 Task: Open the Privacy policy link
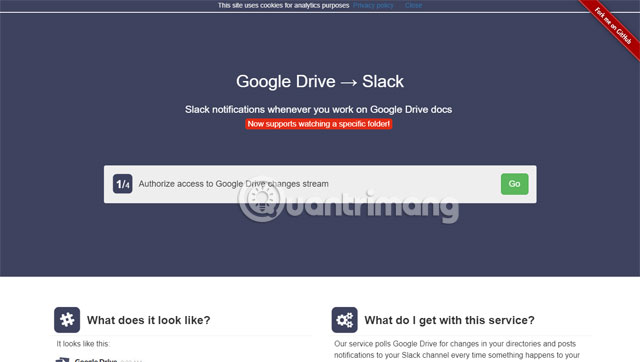point(373,5)
